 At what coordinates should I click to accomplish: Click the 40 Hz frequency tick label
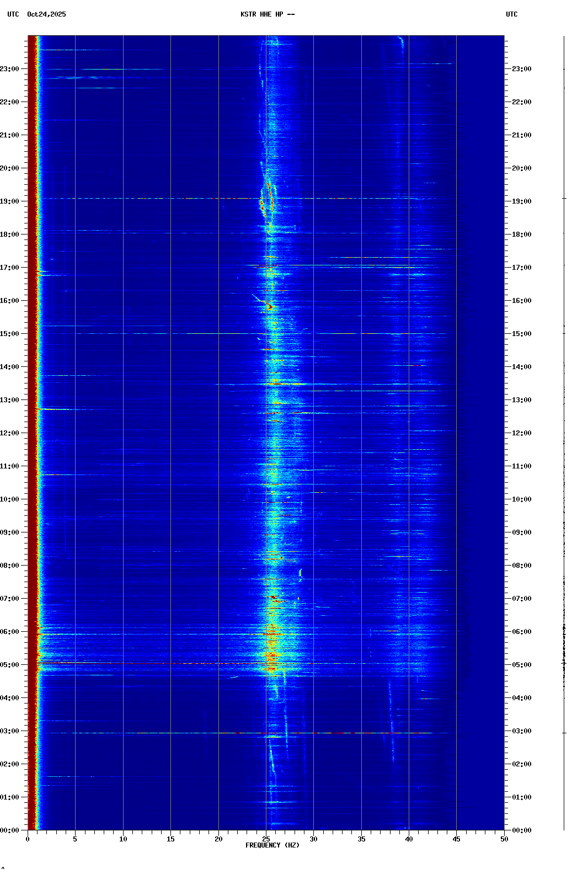(x=409, y=839)
